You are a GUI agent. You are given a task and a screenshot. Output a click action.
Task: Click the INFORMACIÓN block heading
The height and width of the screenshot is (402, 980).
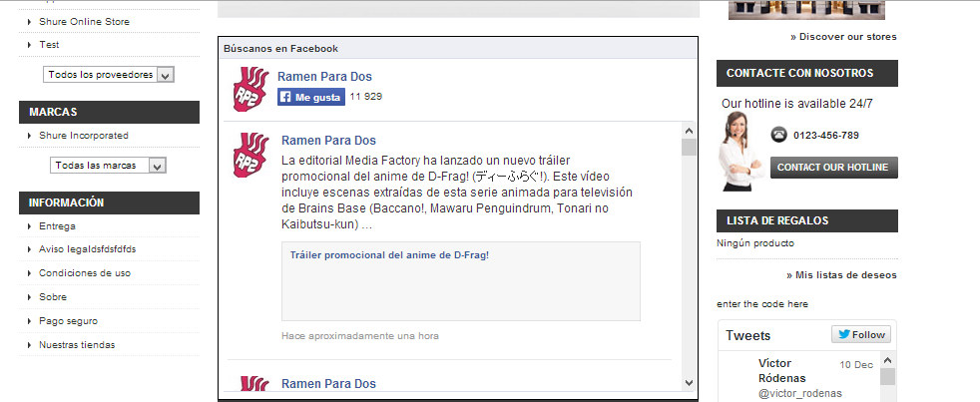tap(109, 202)
